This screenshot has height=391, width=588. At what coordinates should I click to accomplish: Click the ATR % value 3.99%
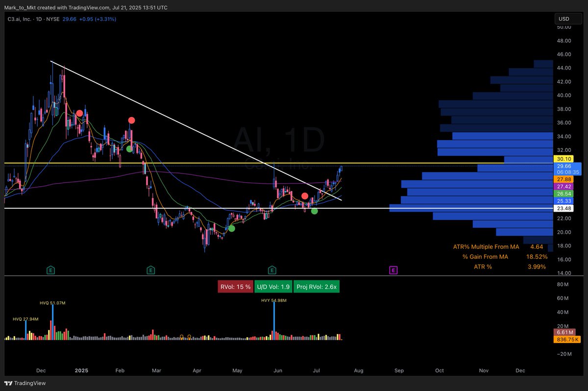538,267
